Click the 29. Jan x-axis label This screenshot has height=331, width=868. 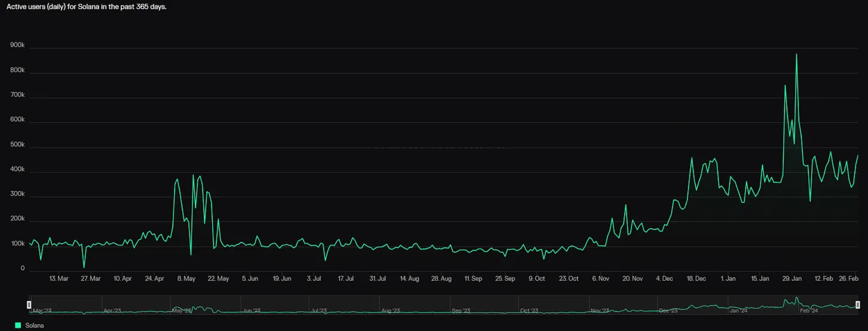click(x=792, y=279)
